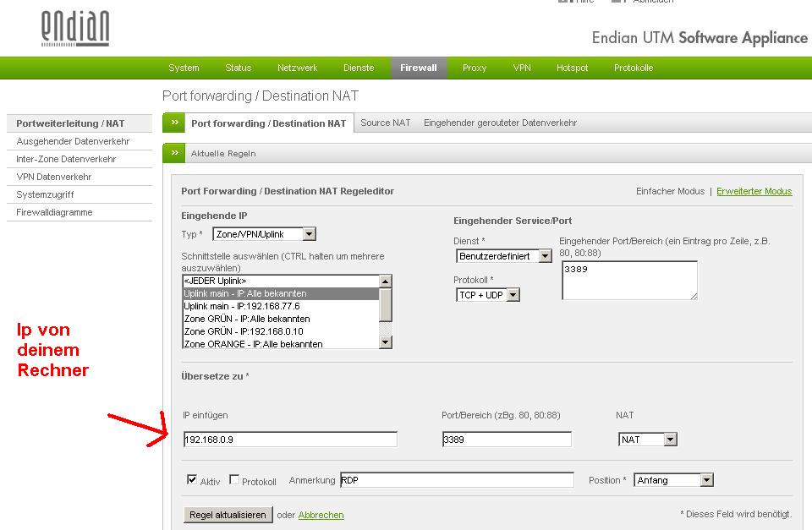Open the Position Anfang dropdown
This screenshot has height=530, width=812.
click(706, 480)
